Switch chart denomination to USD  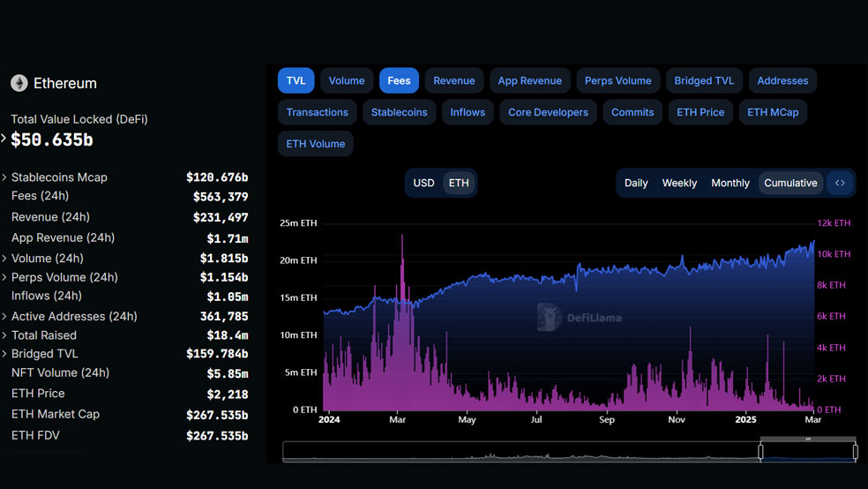pyautogui.click(x=423, y=183)
